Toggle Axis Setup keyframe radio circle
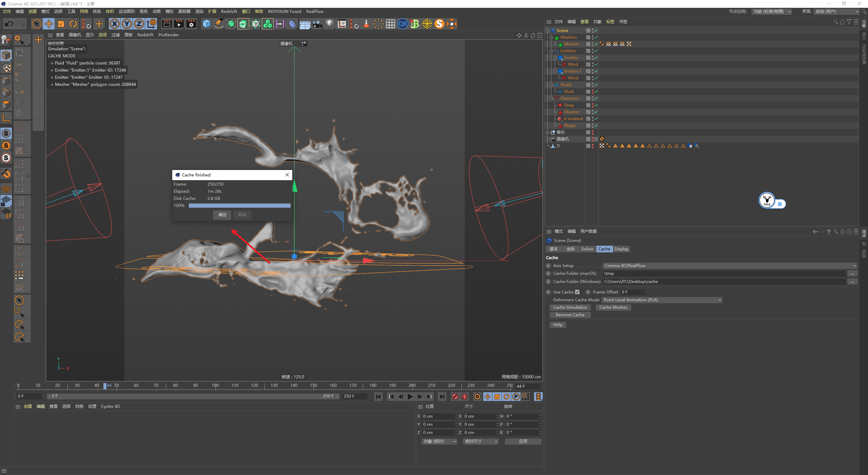 pyautogui.click(x=548, y=266)
